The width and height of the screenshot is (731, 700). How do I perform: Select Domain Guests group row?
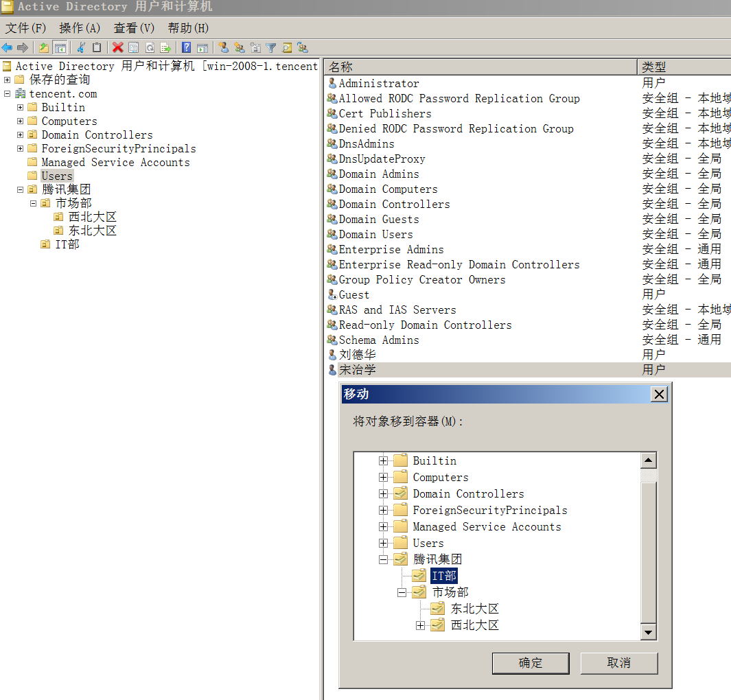pyautogui.click(x=379, y=219)
